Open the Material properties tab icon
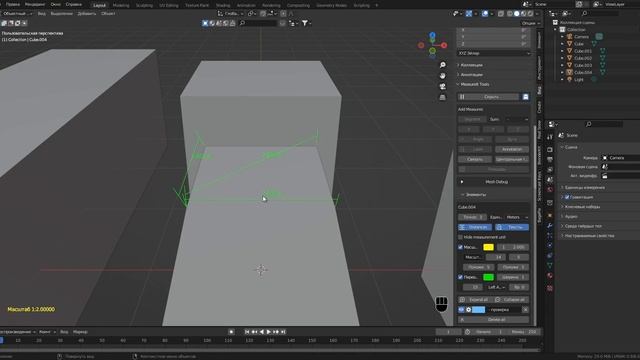Viewport: 640px width, 360px height. (550, 276)
